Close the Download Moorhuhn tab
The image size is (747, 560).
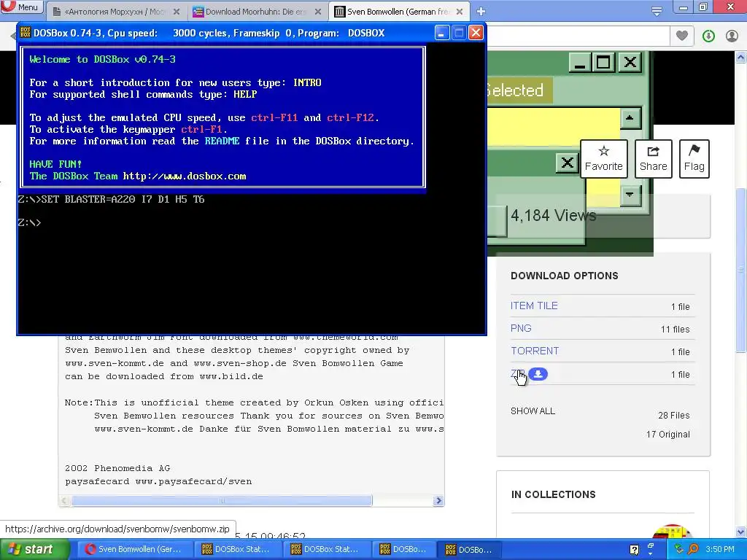point(318,12)
